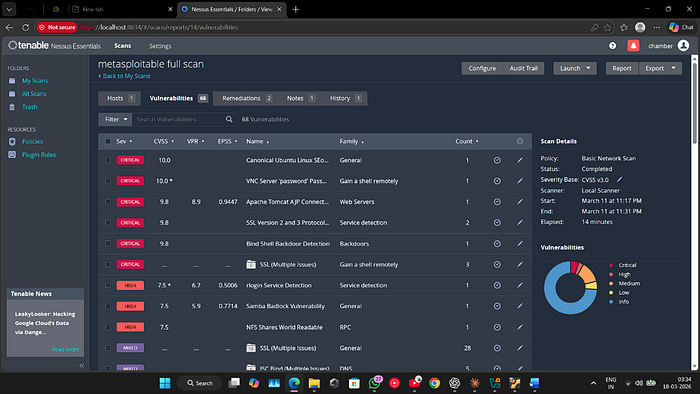700x394 pixels.
Task: Sort by EPSS column
Action: coord(227,141)
